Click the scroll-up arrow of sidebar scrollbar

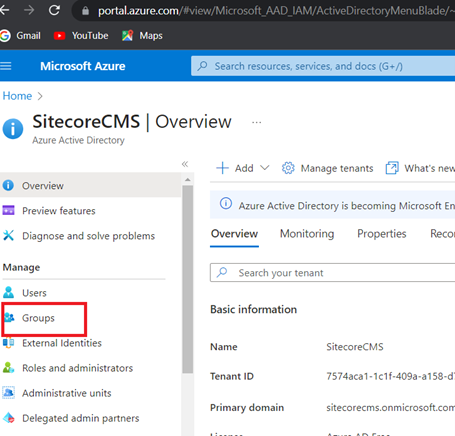(188, 180)
